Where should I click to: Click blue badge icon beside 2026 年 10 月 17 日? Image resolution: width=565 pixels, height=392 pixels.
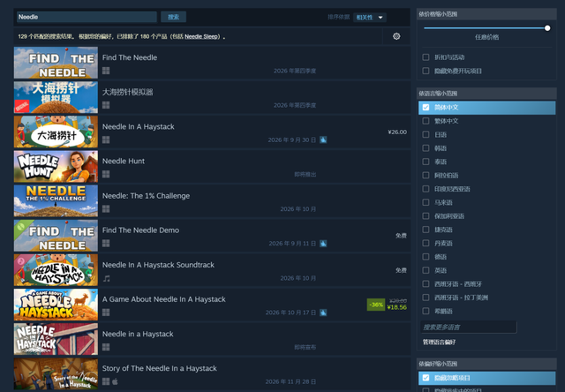coord(323,313)
